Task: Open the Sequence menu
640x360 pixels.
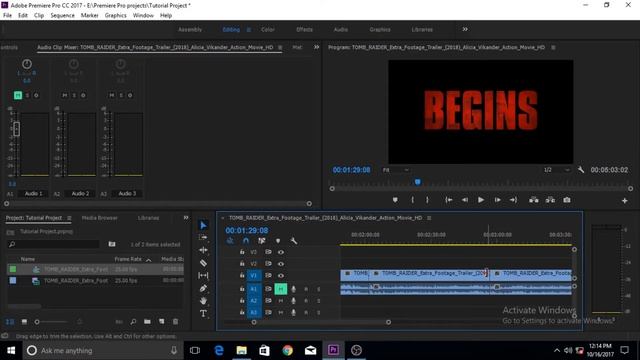Action: (x=62, y=16)
